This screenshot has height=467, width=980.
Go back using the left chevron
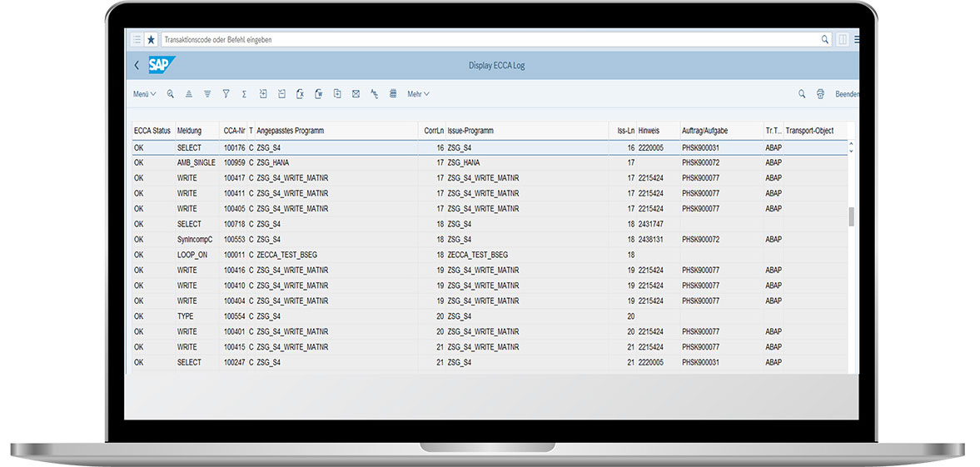[137, 65]
